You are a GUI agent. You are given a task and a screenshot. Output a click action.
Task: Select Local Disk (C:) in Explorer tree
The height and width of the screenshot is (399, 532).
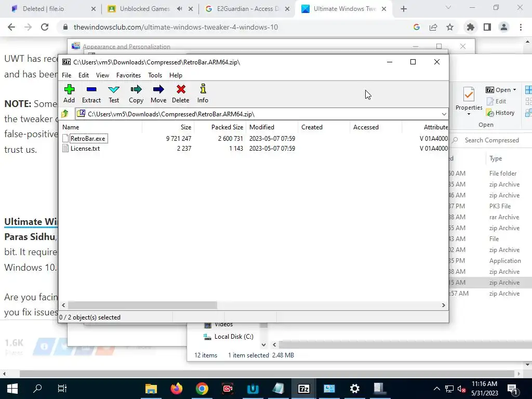pos(229,337)
